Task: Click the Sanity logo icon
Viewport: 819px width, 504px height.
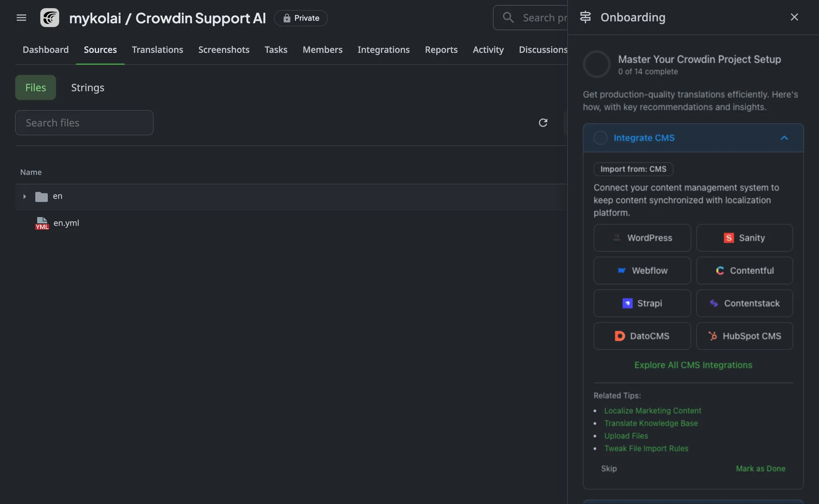Action: point(729,238)
